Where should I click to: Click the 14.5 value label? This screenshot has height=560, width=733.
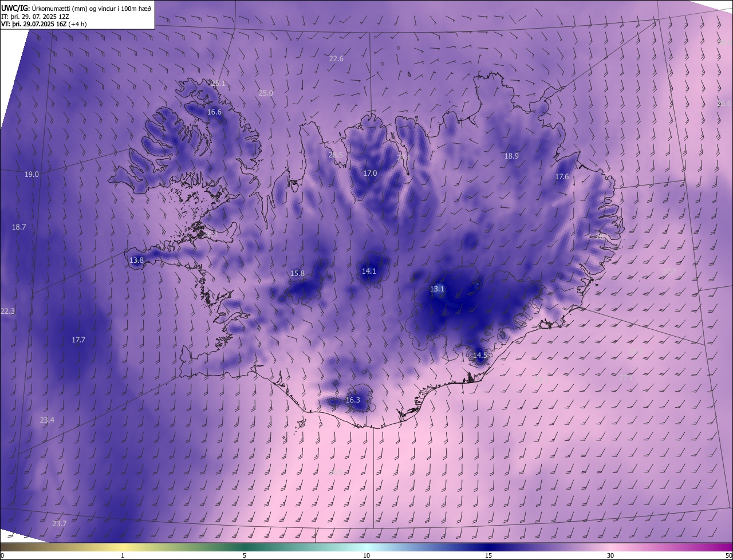click(480, 355)
